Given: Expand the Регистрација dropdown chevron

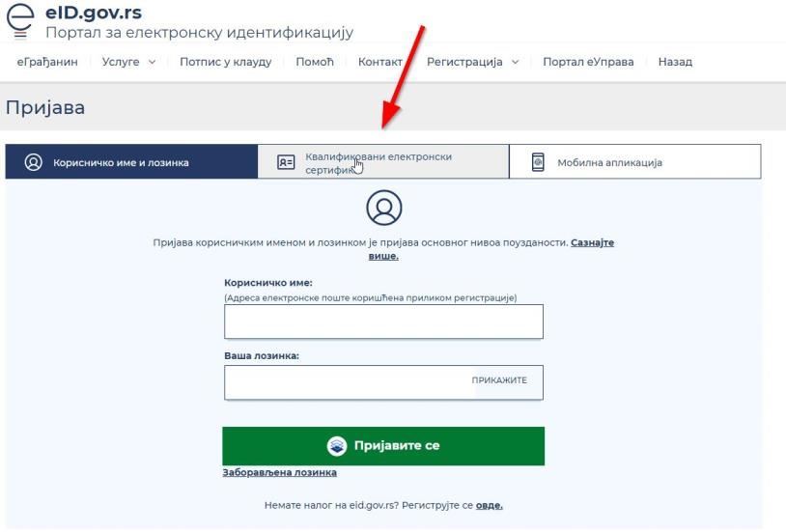Looking at the screenshot, I should 515,62.
